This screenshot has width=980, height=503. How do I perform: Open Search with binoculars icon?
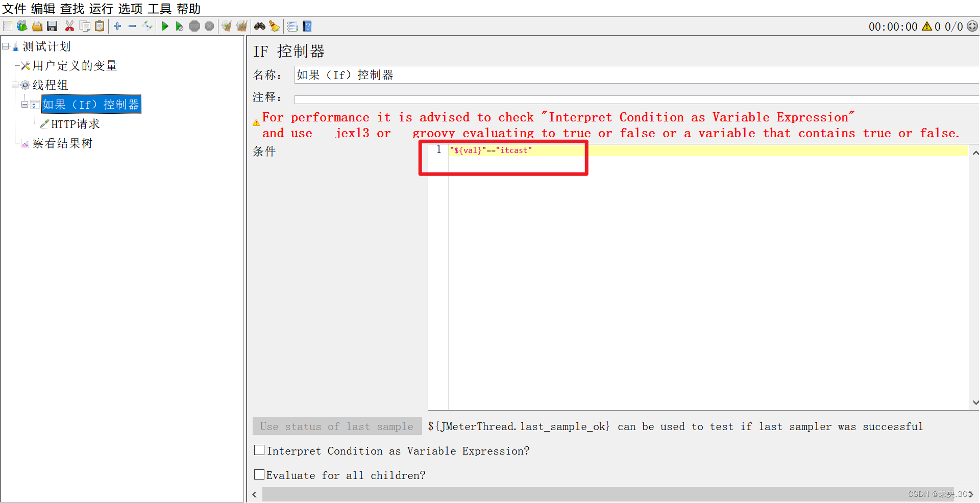click(260, 26)
